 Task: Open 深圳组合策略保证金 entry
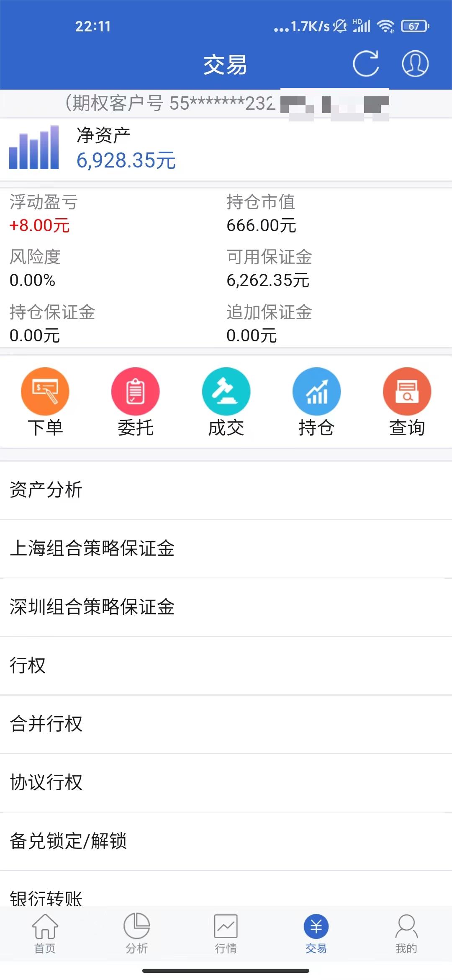pyautogui.click(x=226, y=607)
